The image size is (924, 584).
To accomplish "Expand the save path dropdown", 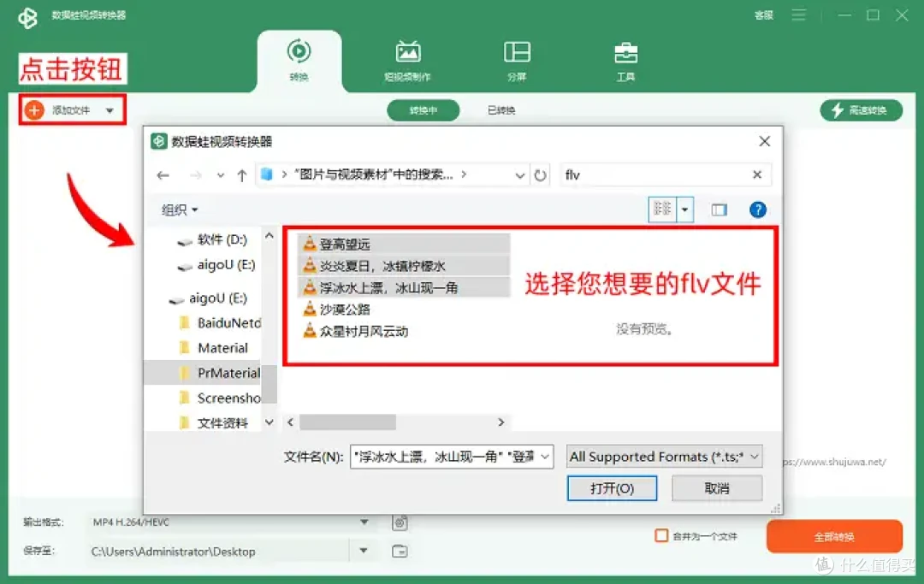I will 364,551.
